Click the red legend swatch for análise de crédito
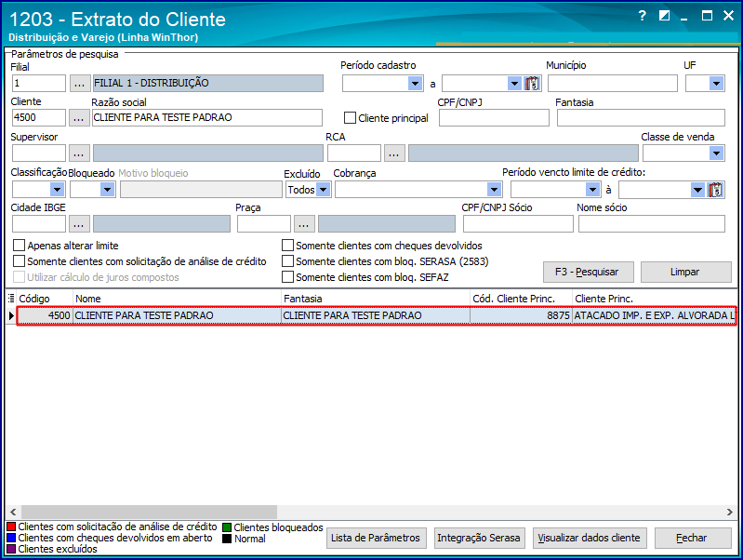Viewport: 743px width, 560px height. [11, 527]
